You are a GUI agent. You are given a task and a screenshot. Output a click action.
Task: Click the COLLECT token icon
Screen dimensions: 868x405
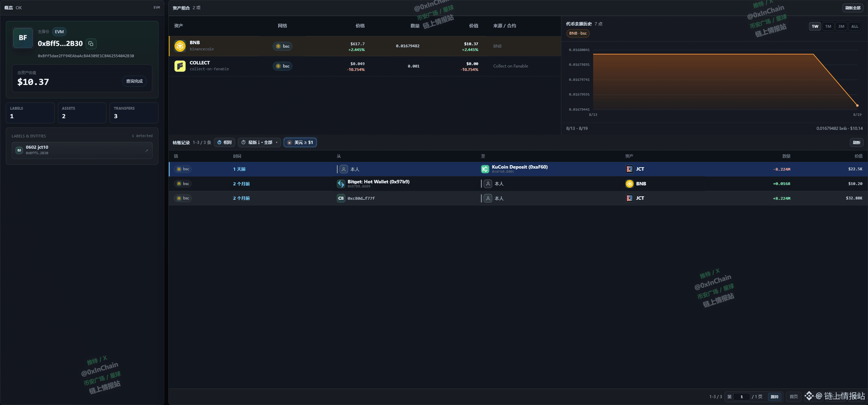click(180, 66)
